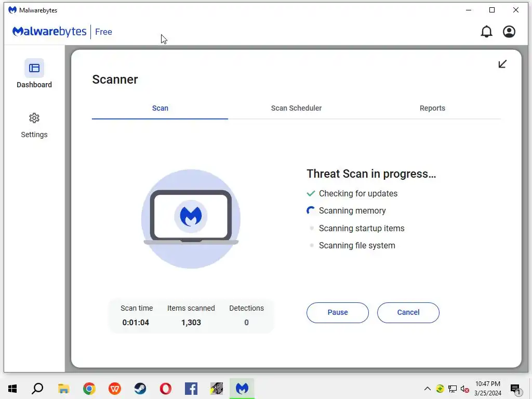Pause the threat scan
This screenshot has width=532, height=399.
pyautogui.click(x=338, y=312)
